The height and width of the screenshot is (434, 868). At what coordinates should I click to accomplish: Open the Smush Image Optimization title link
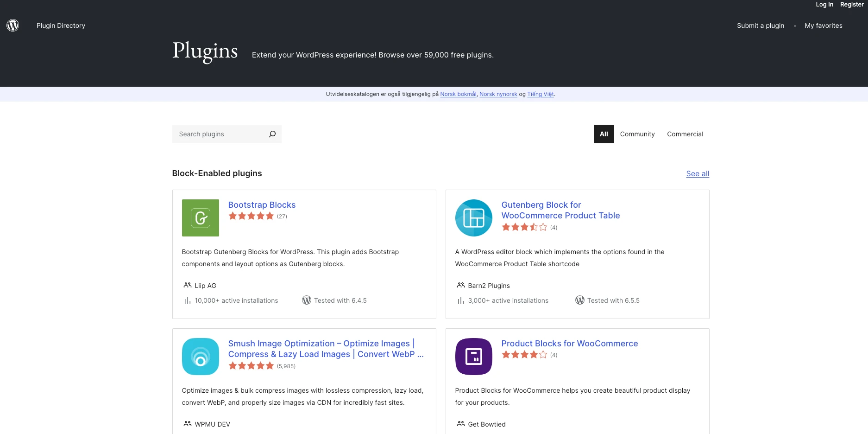(x=326, y=349)
